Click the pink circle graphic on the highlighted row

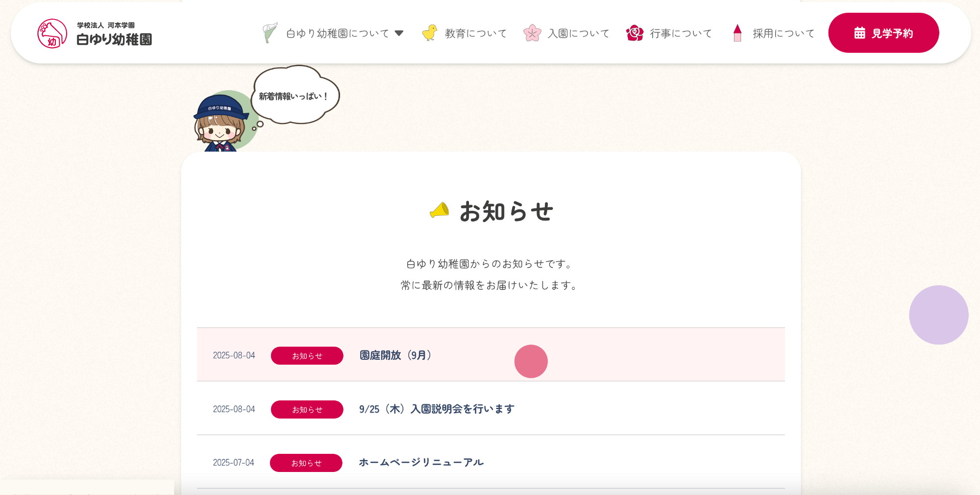pos(531,361)
